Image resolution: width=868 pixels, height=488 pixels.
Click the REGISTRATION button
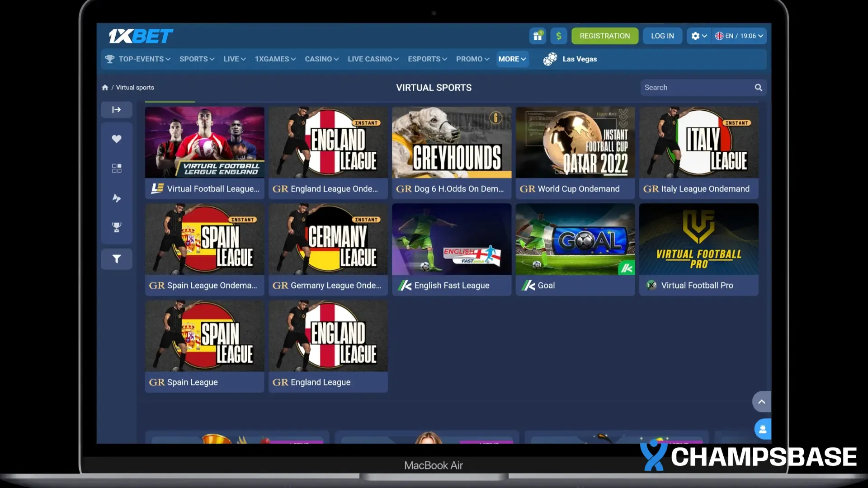point(604,36)
